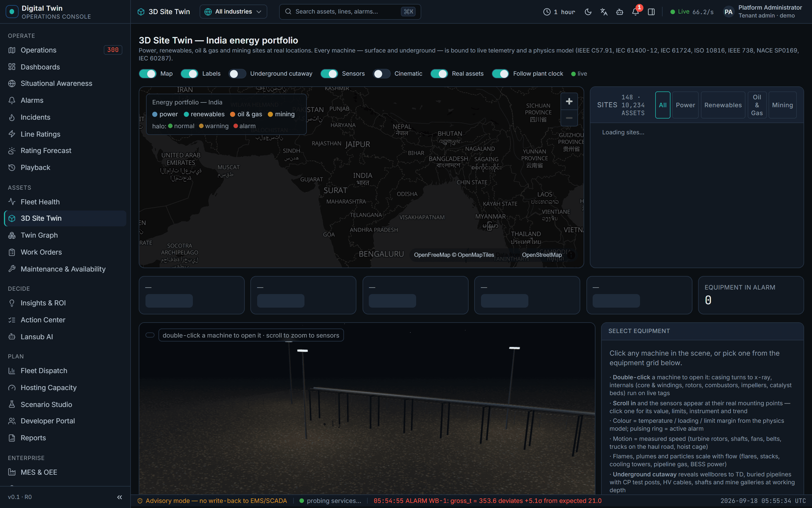This screenshot has height=508, width=812.
Task: Open Platform Administrator user menu
Action: [762, 12]
